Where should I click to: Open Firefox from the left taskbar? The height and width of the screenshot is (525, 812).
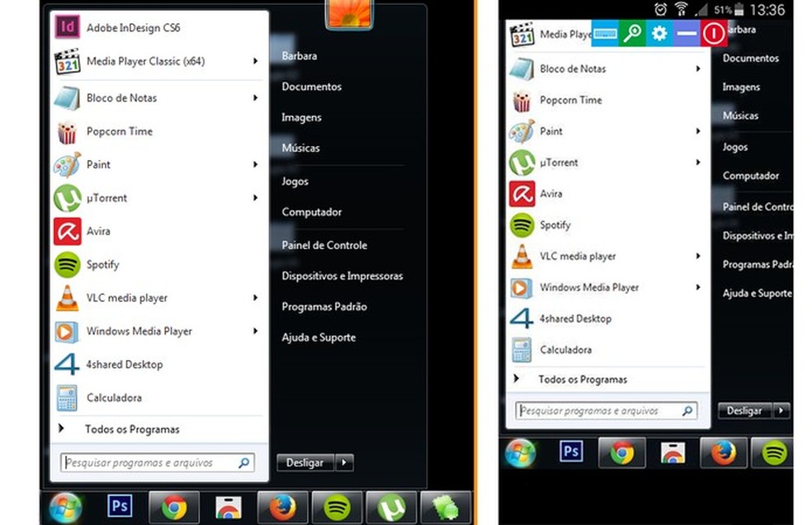click(x=283, y=508)
